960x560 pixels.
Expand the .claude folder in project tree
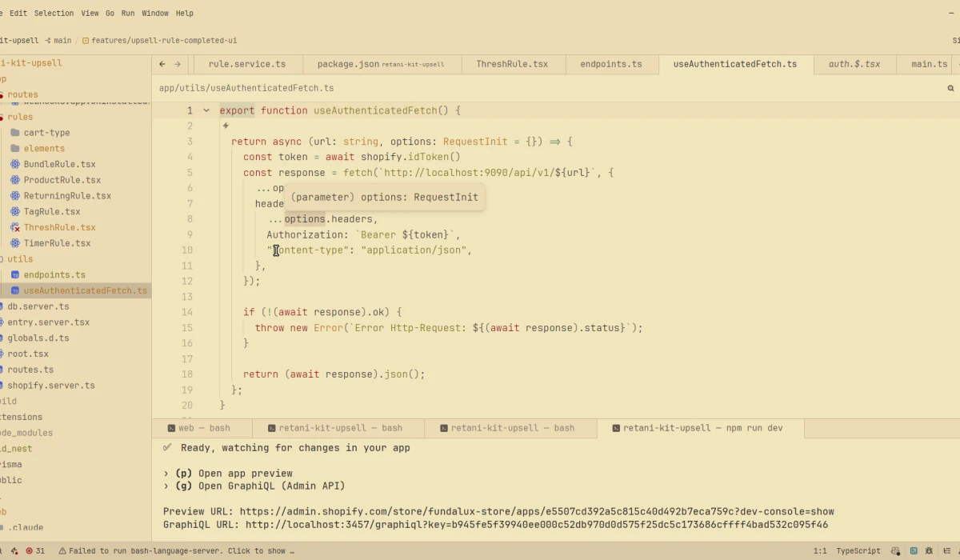tap(26, 527)
